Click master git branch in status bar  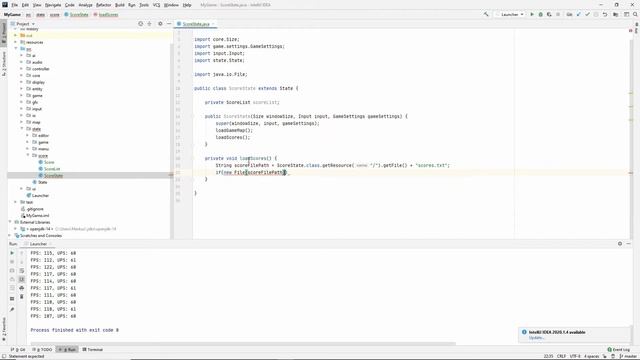pos(629,356)
